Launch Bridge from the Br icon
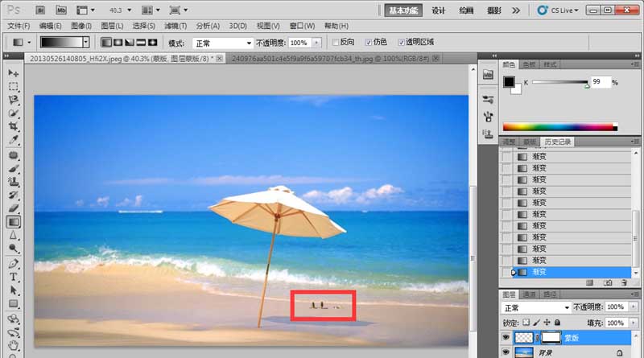The height and width of the screenshot is (358, 644). pyautogui.click(x=40, y=10)
